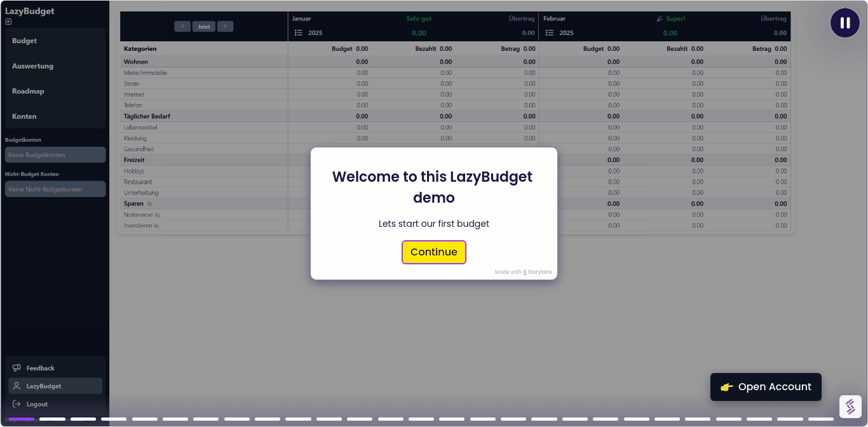Click the Logout arrow icon
Screen dimensions: 868x427
17,404
